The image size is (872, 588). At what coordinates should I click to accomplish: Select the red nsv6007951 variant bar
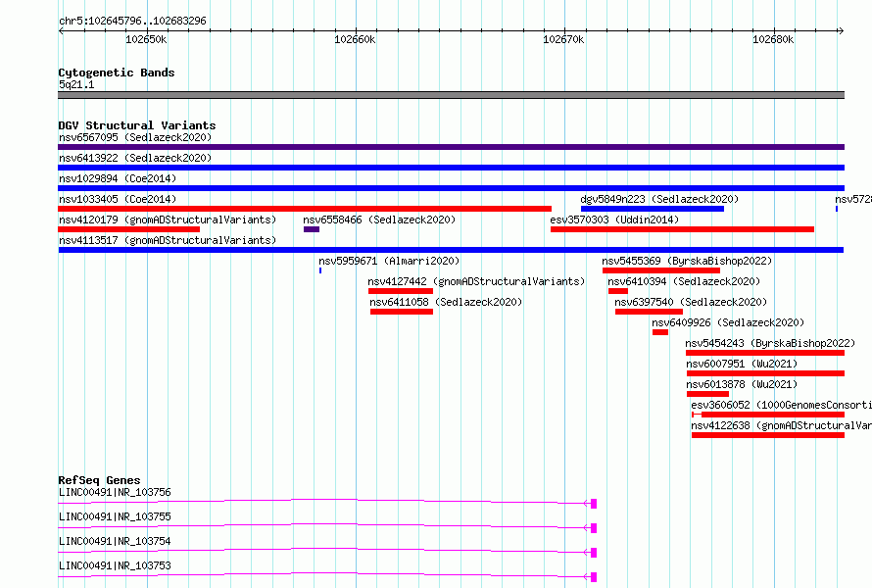click(766, 373)
